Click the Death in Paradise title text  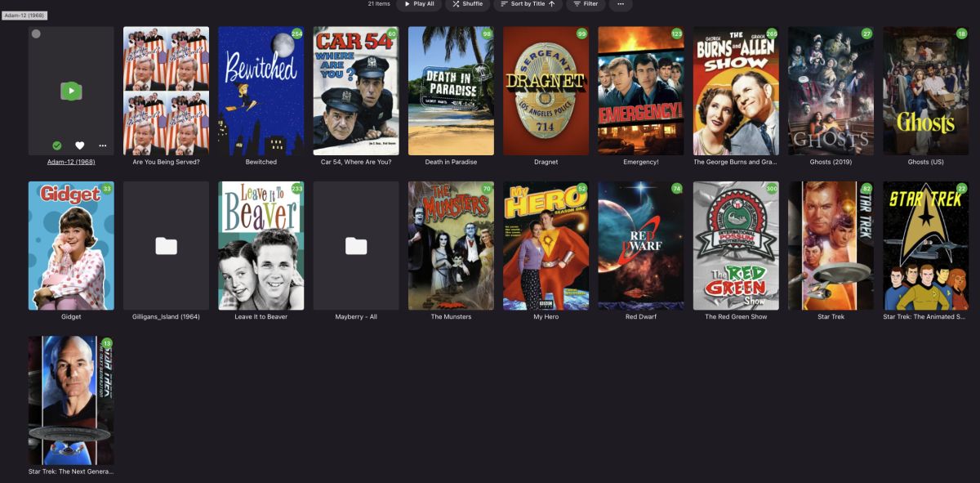(451, 162)
